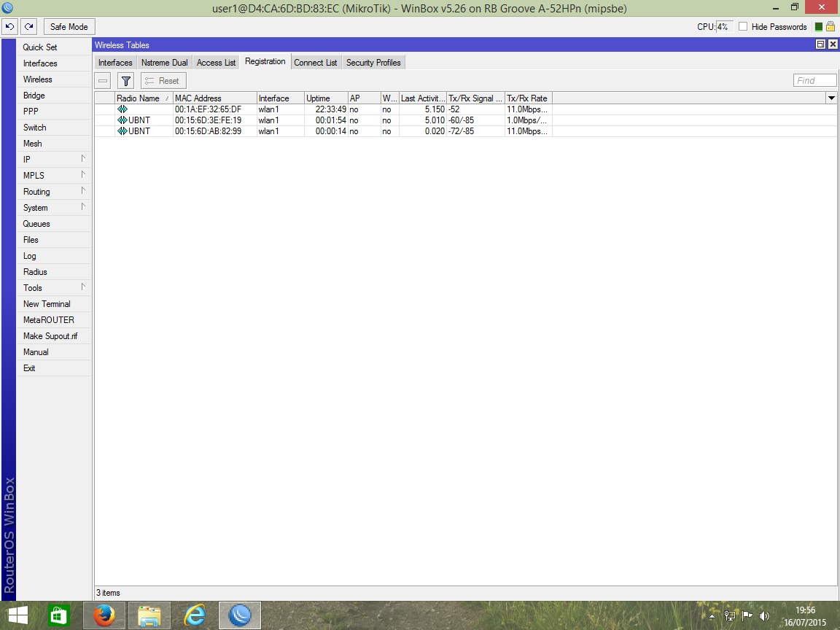Select uptime cell 22:33:49
The image size is (840, 630).
click(330, 109)
